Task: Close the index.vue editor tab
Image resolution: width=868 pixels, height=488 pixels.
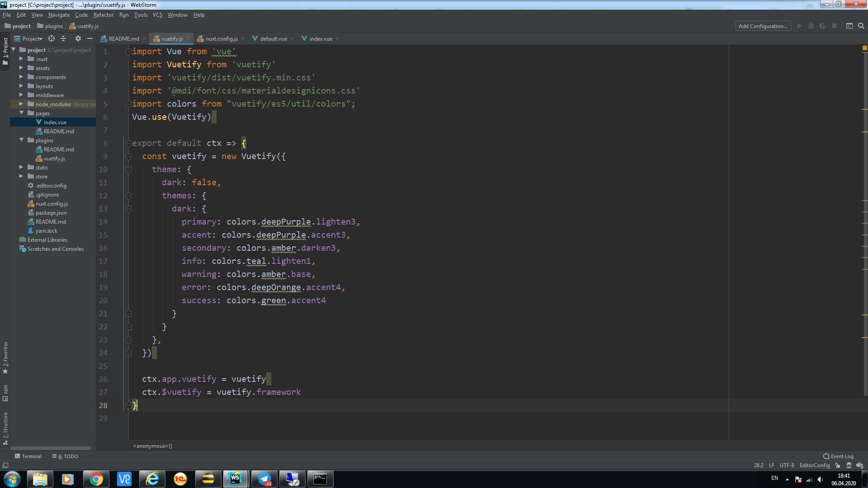Action: coord(337,39)
